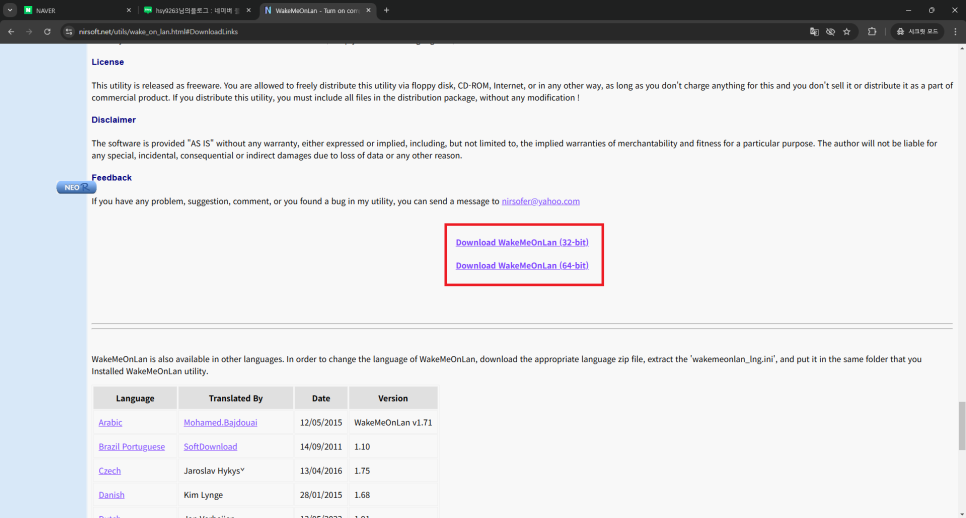Viewport: 966px width, 518px height.
Task: Click the License heading
Action: pos(108,62)
